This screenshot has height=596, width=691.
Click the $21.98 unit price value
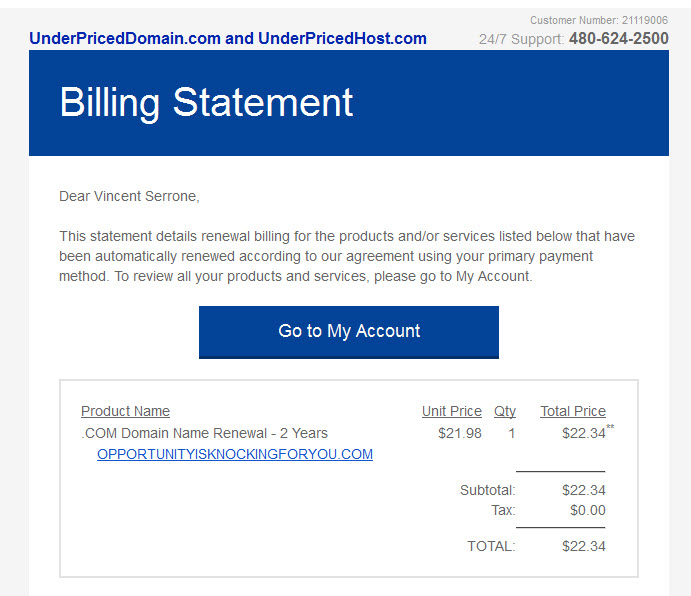pyautogui.click(x=460, y=433)
